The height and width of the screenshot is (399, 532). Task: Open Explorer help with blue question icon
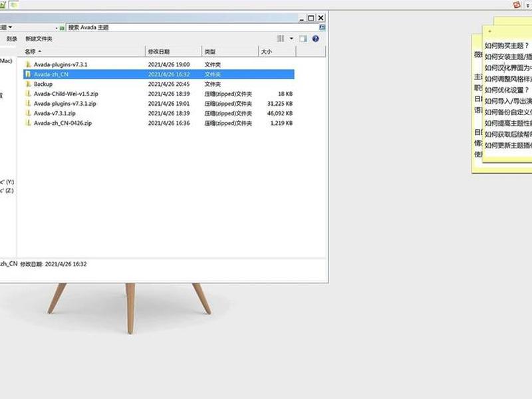(315, 39)
